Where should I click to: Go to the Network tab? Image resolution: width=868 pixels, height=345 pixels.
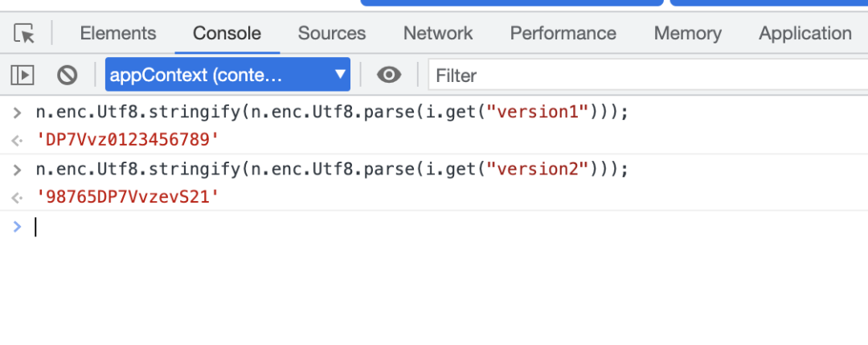click(x=438, y=34)
